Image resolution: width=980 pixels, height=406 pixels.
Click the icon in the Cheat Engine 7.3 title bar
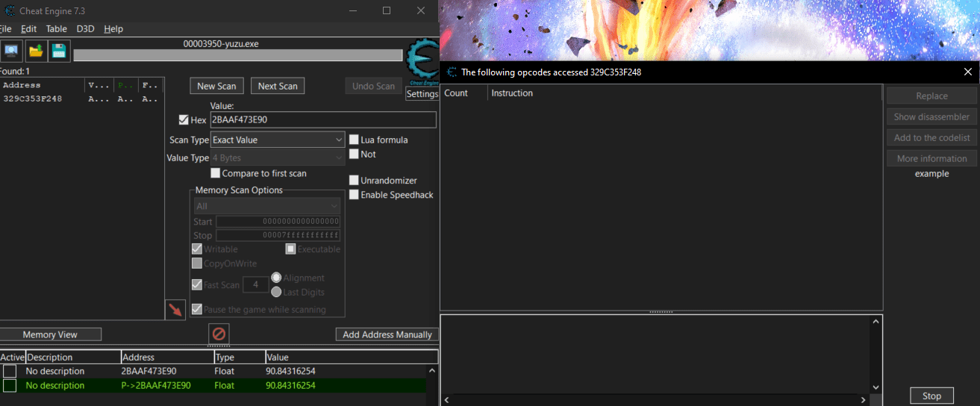point(7,10)
